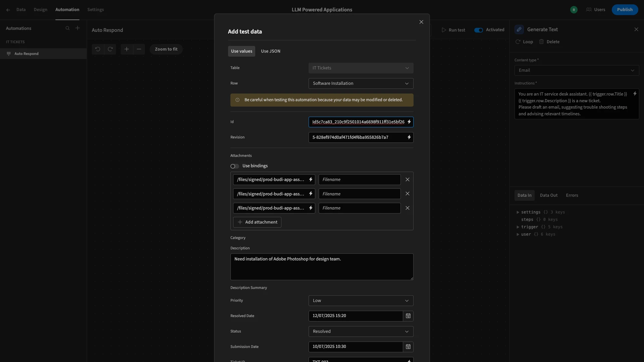Click into the Description text area
Image resolution: width=644 pixels, height=362 pixels.
click(x=322, y=267)
